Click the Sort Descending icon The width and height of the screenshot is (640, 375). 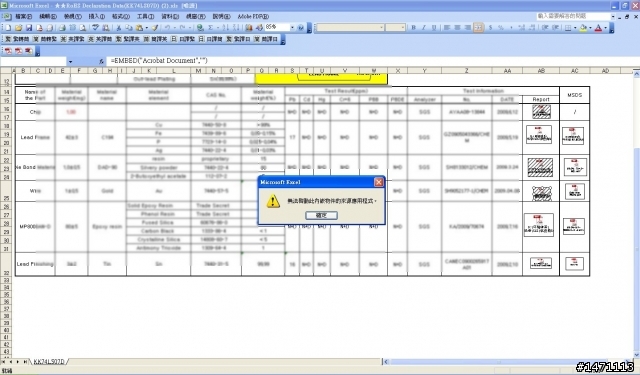236,28
